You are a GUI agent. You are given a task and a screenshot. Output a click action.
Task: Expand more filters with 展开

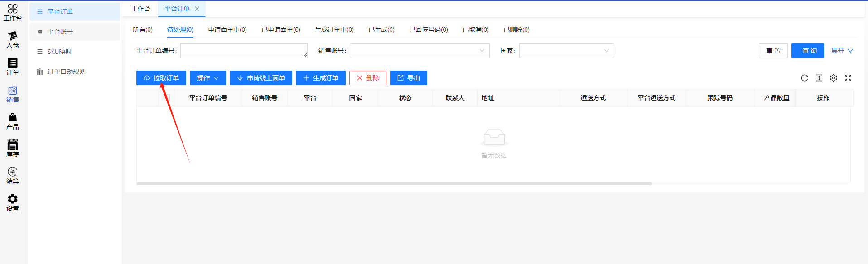[x=842, y=51]
